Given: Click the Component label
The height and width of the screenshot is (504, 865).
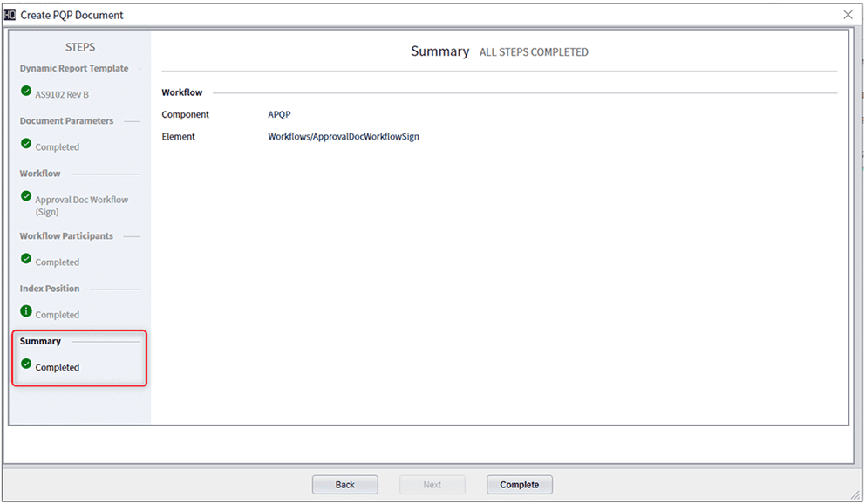Looking at the screenshot, I should [186, 114].
